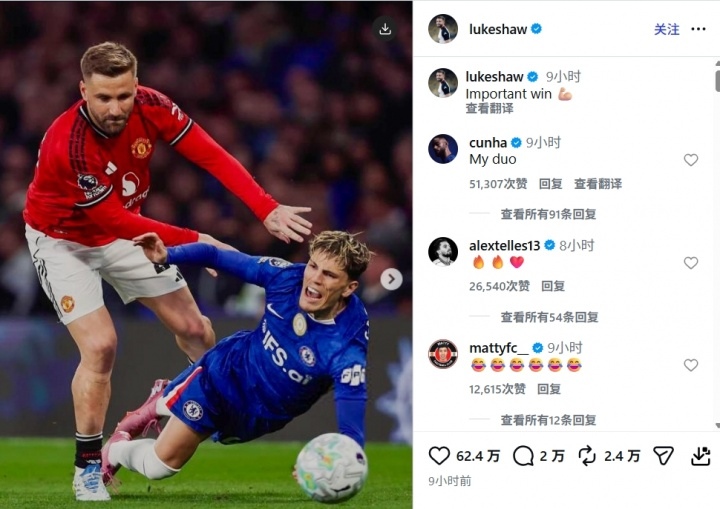
Task: Open the cunha username profile link
Action: point(488,143)
